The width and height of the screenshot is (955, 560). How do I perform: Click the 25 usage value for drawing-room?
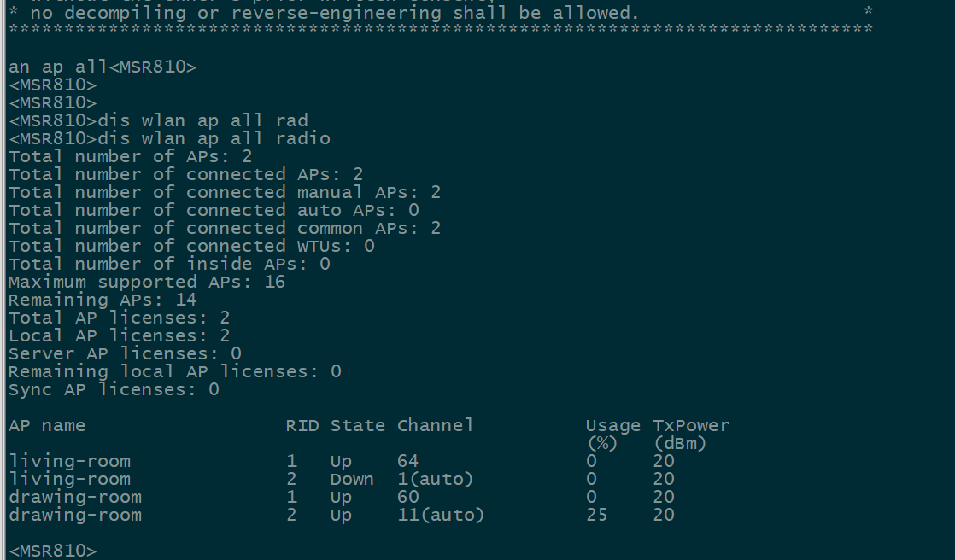pyautogui.click(x=596, y=515)
